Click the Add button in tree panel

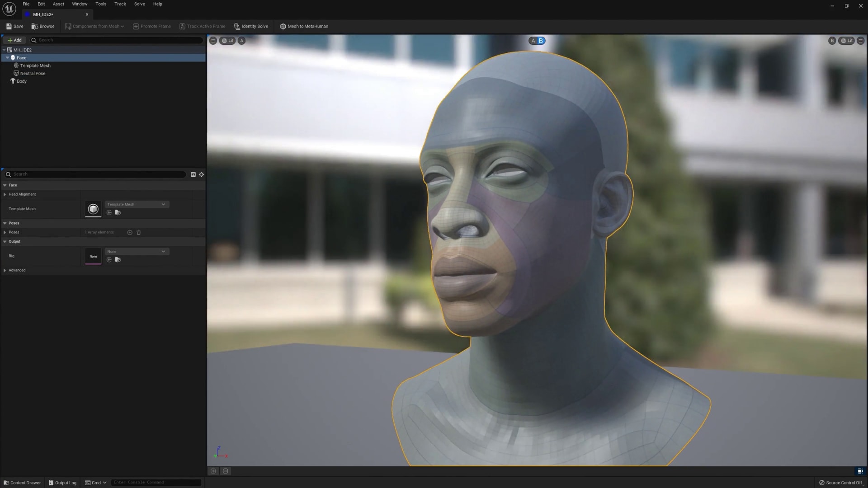14,40
